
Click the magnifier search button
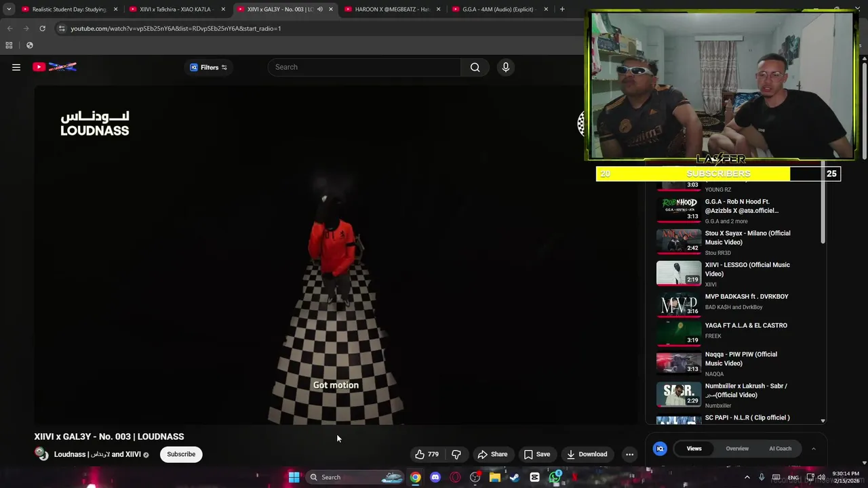coord(475,67)
